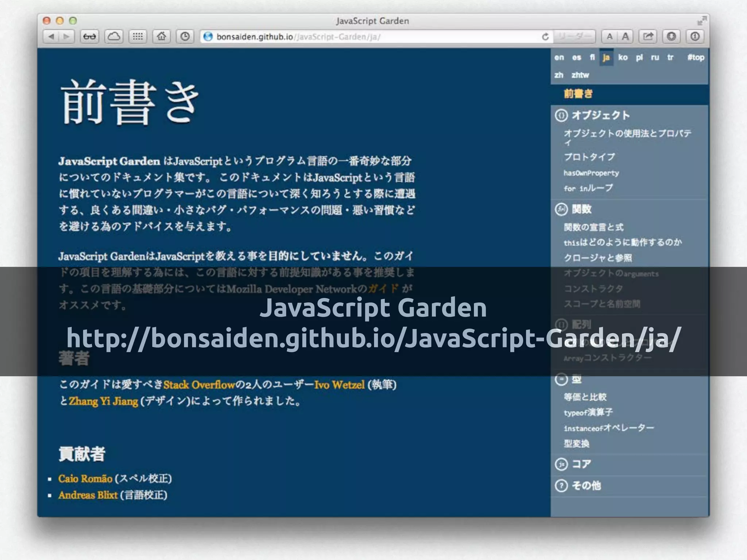Enter full screen with the corner arrows
Image resolution: width=747 pixels, height=560 pixels.
tap(701, 21)
